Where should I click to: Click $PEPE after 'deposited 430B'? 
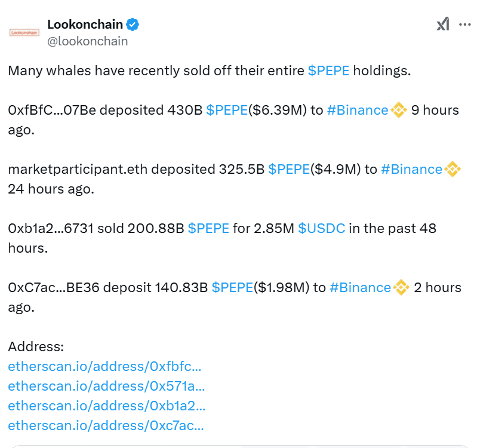click(x=227, y=110)
